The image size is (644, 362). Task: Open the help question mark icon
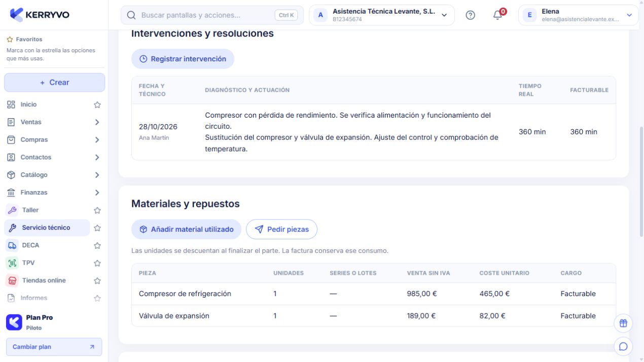pyautogui.click(x=470, y=15)
